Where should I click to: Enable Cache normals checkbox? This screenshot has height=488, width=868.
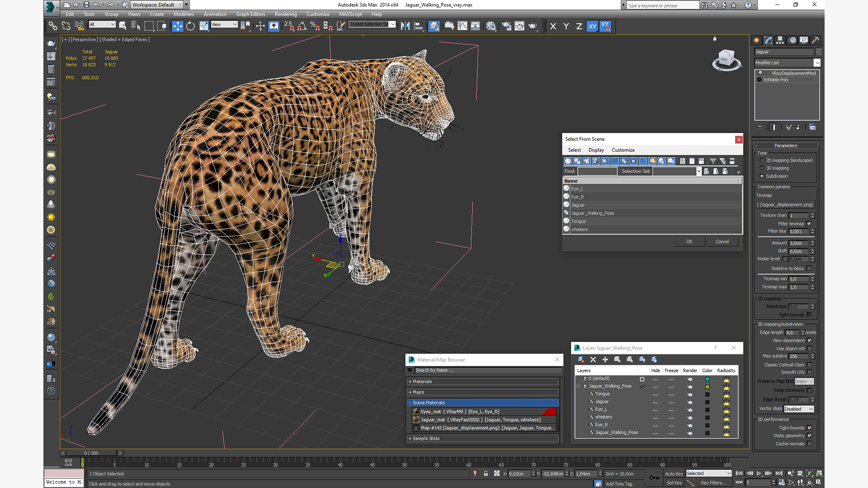point(809,444)
